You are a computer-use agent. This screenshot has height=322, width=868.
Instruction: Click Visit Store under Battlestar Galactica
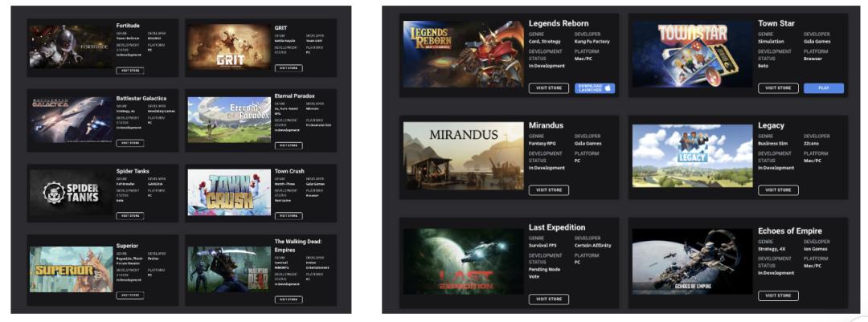click(130, 143)
